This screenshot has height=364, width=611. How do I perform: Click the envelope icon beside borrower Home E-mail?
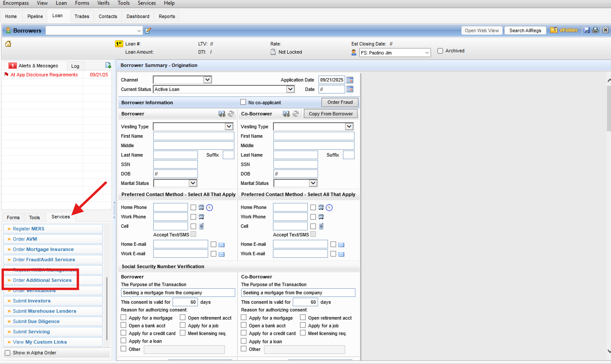(x=221, y=245)
